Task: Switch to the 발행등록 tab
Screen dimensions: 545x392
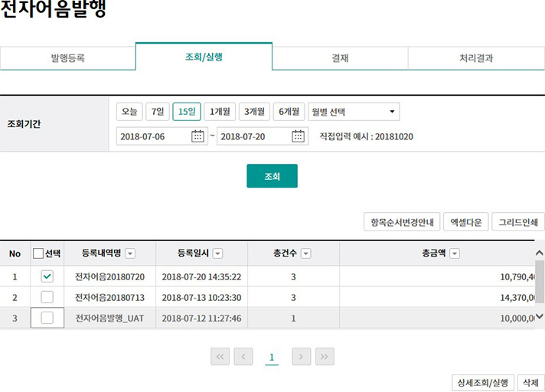Action: (67, 57)
